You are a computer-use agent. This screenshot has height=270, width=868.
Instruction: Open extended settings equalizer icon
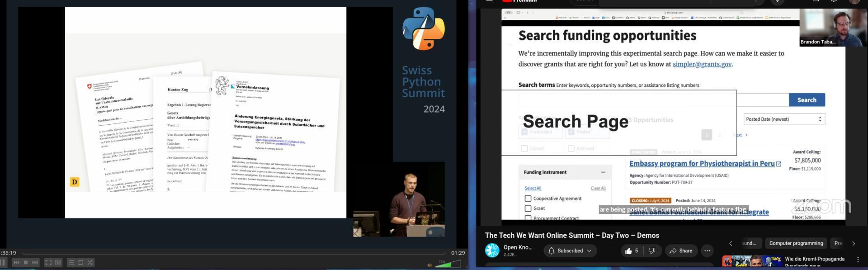point(58,262)
